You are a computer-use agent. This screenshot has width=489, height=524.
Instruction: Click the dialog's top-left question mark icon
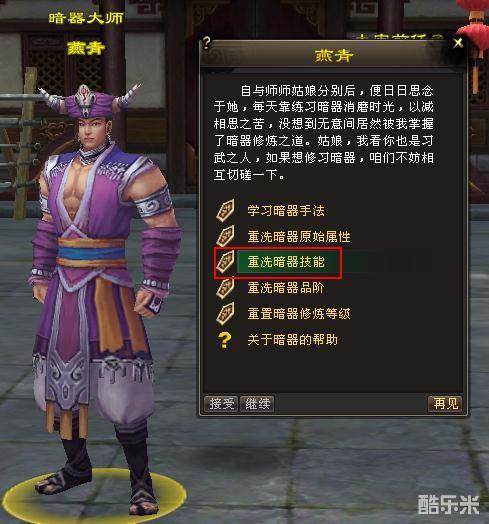pos(207,43)
